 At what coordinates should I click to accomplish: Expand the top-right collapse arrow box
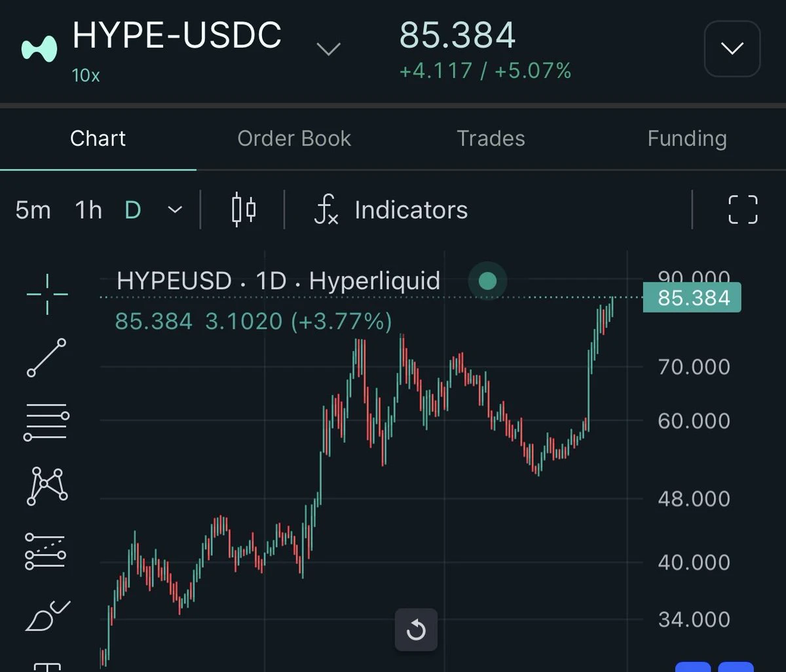732,48
